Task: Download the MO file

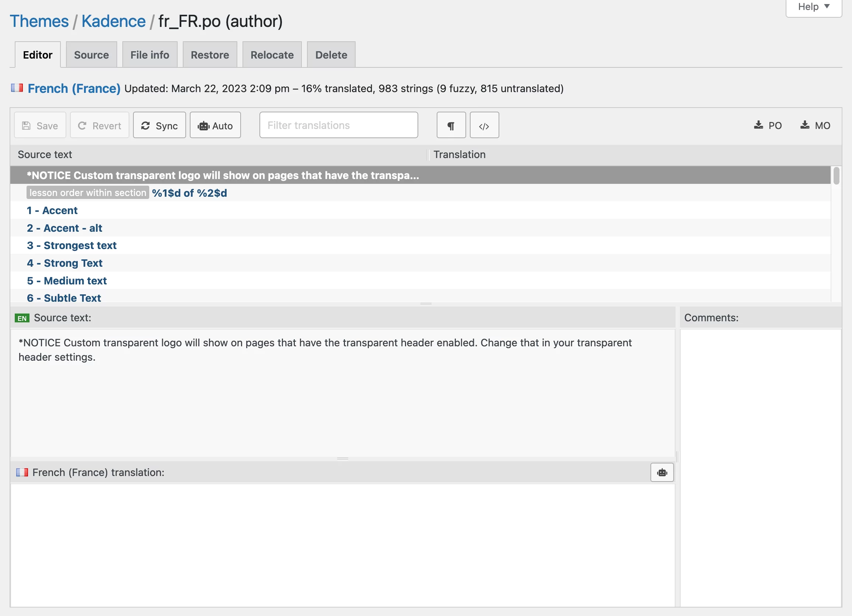Action: click(815, 126)
